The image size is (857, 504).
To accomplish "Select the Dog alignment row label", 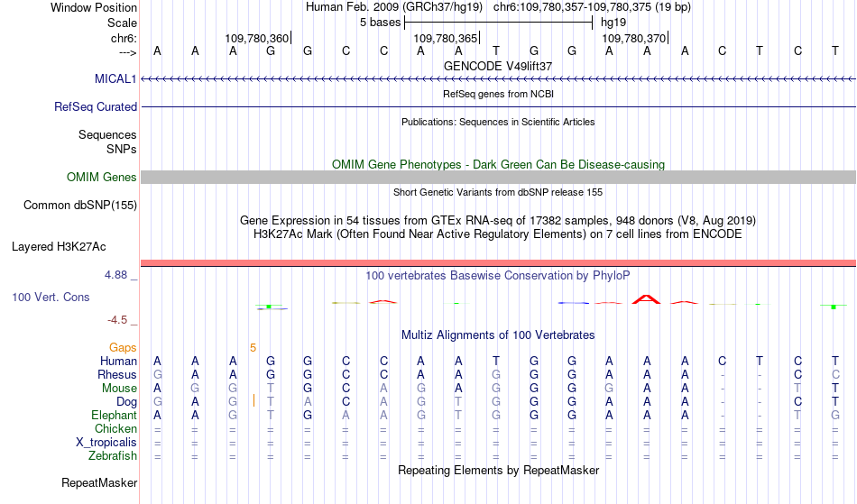I will [x=126, y=402].
